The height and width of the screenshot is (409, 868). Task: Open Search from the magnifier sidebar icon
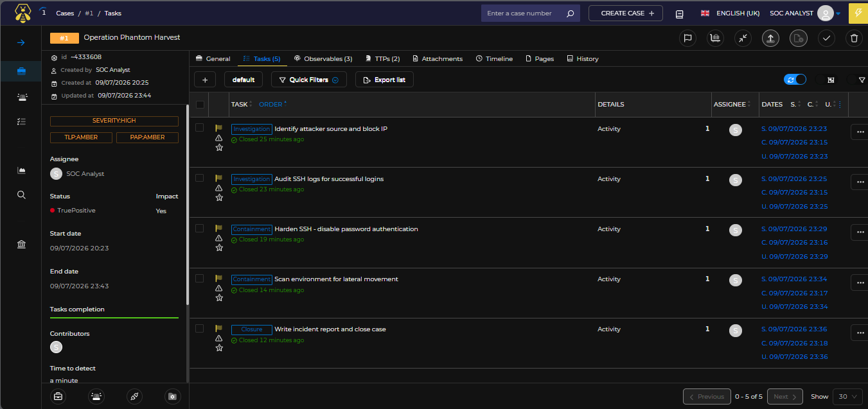[x=21, y=195]
